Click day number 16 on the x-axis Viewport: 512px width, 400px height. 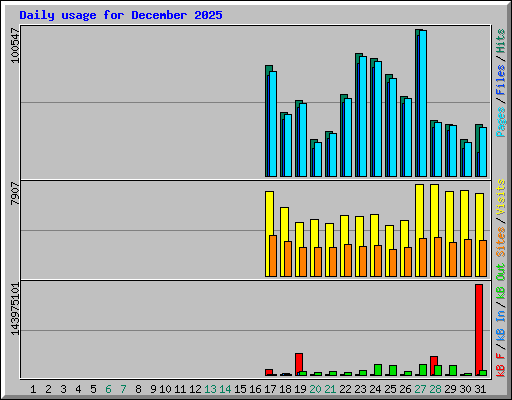tap(255, 389)
